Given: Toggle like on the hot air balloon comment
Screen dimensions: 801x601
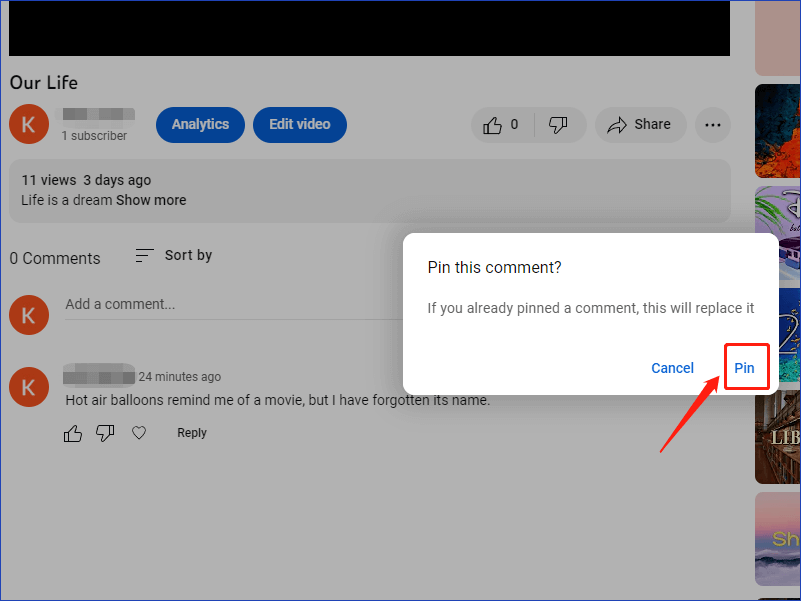Looking at the screenshot, I should [x=72, y=432].
